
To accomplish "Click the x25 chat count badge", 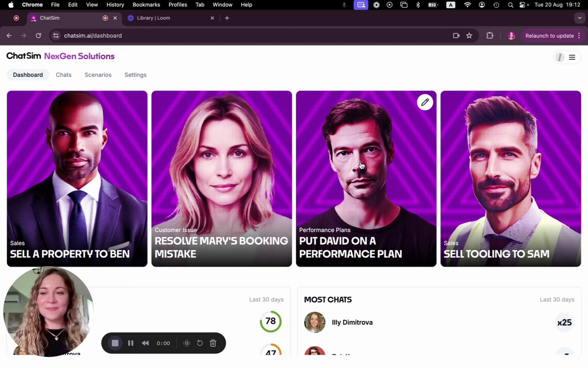I will coord(565,322).
